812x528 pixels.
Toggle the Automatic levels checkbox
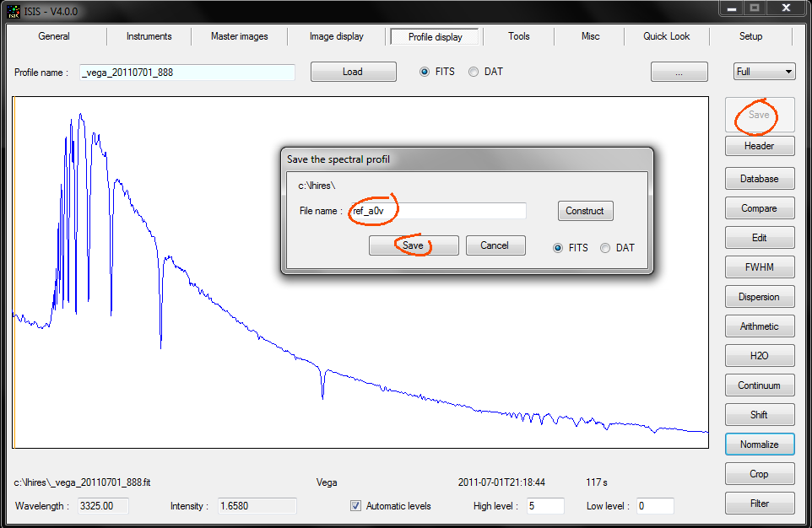click(356, 506)
